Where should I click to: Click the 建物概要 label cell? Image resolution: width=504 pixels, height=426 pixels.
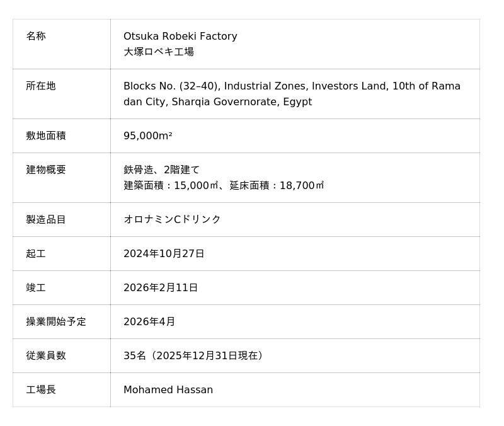[46, 170]
